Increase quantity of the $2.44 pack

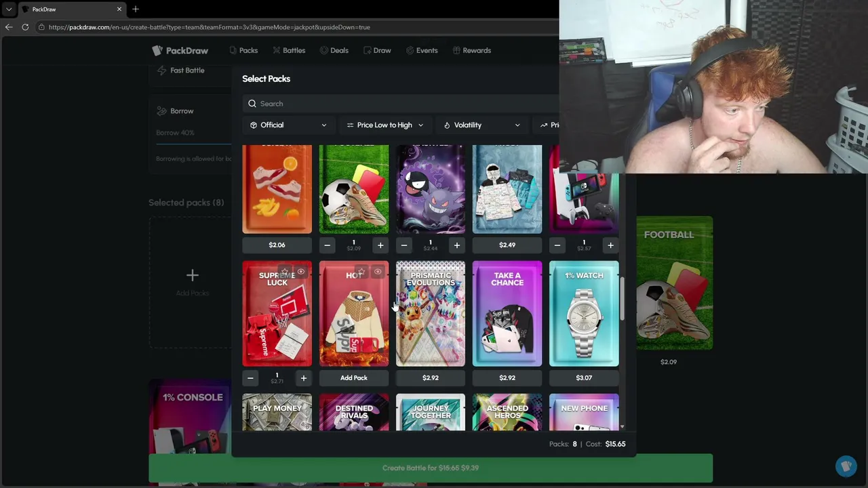457,245
